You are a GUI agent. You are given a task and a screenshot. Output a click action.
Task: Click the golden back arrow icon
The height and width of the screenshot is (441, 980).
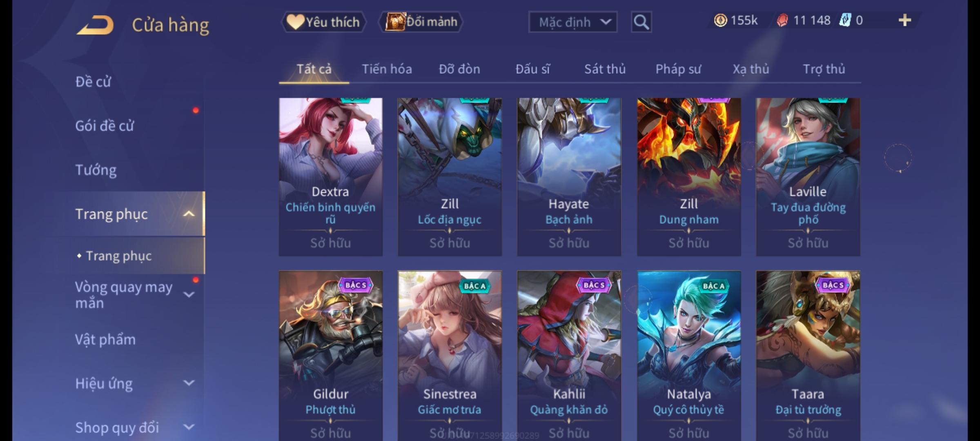click(95, 25)
